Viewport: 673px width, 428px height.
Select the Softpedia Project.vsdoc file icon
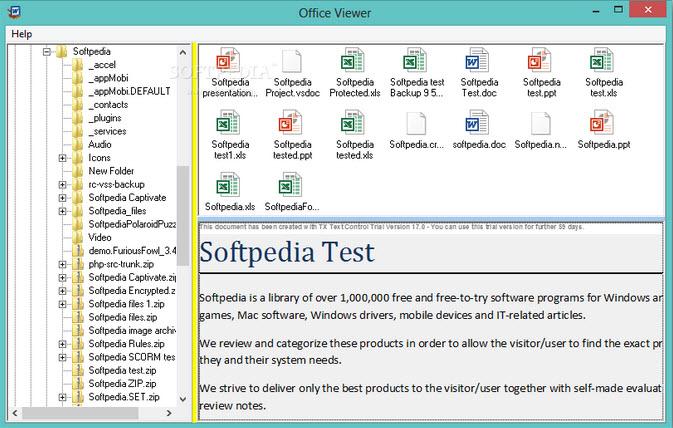[x=292, y=61]
